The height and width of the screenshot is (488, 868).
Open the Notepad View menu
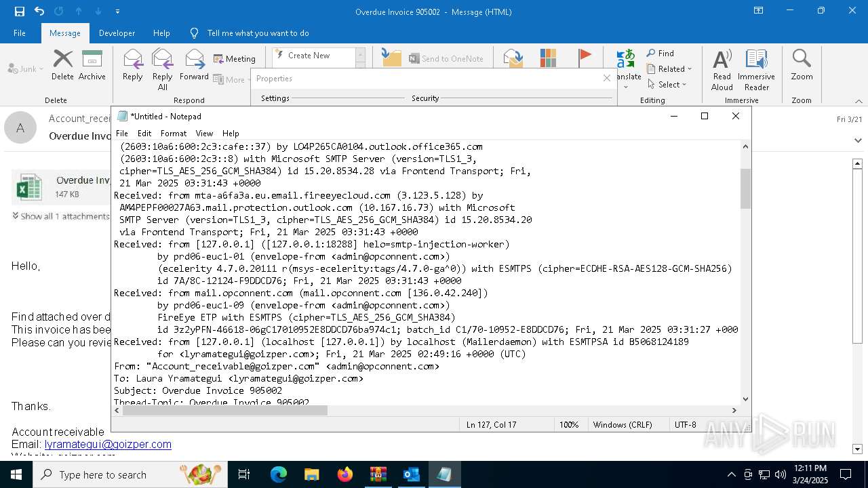[x=204, y=134]
